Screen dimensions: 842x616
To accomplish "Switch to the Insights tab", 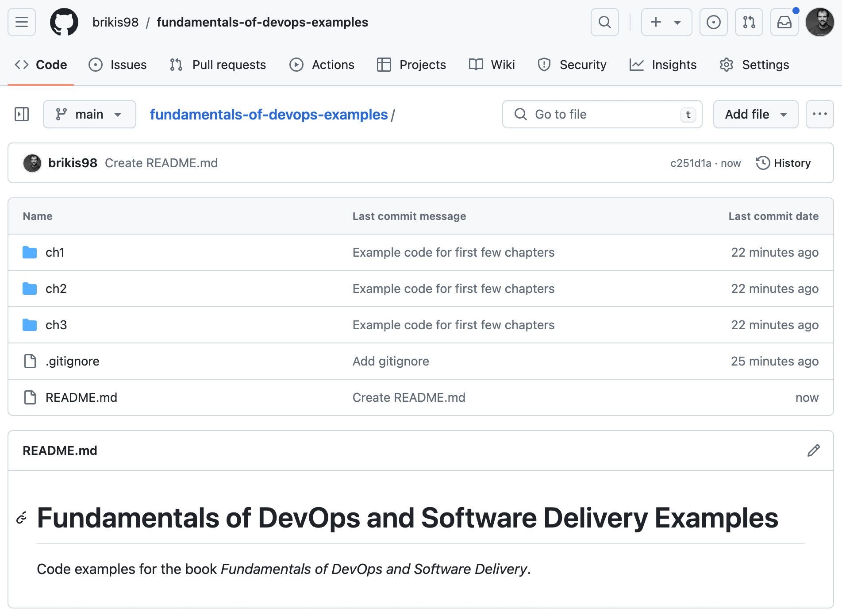I will (663, 65).
